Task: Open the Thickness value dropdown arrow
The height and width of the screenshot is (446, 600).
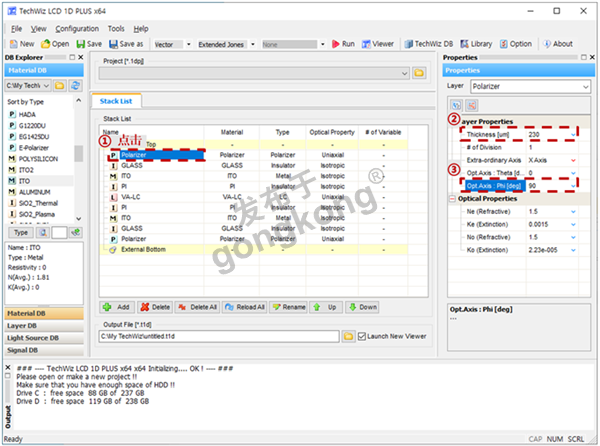Action: [x=573, y=135]
